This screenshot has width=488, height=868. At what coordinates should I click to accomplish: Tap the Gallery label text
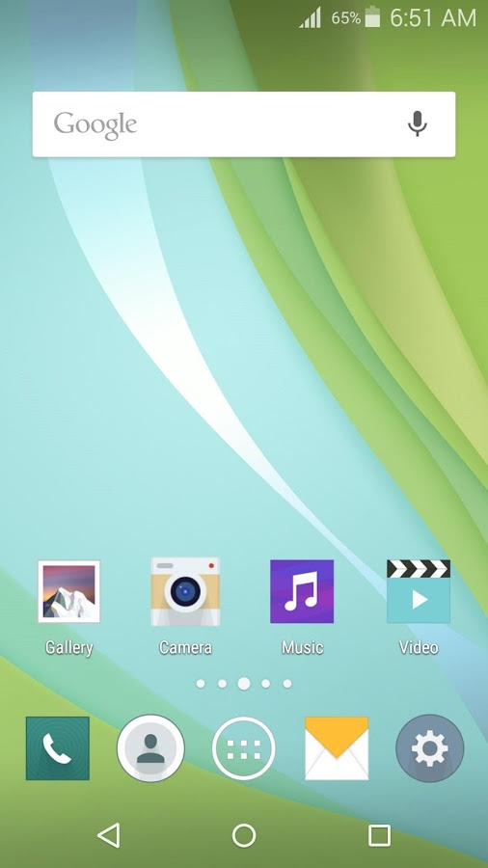tap(68, 648)
